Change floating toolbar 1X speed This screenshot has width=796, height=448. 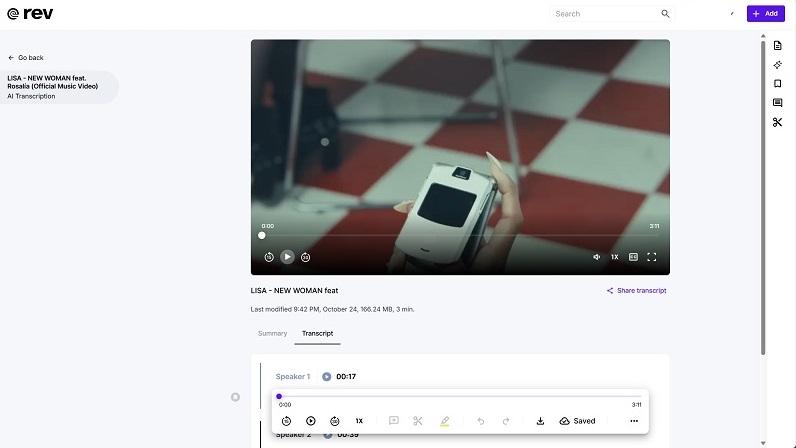tap(359, 421)
